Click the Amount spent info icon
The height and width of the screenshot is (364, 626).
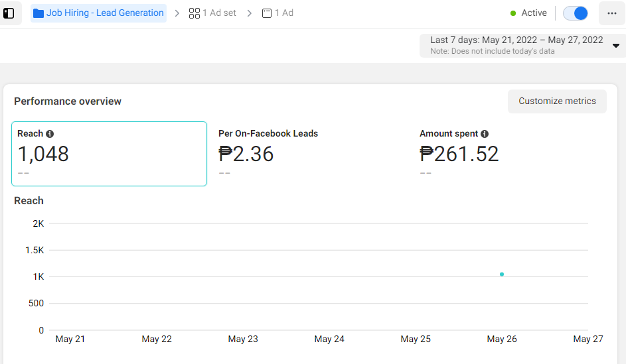pos(485,134)
